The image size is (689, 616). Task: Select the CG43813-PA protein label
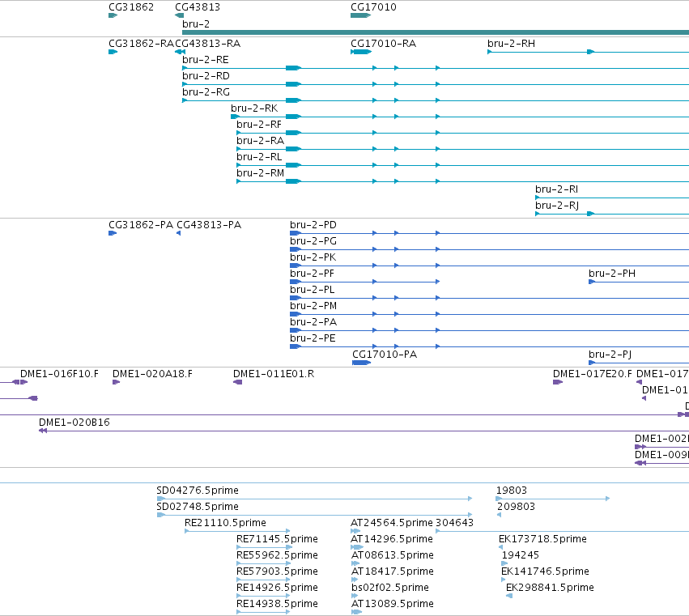[209, 225]
